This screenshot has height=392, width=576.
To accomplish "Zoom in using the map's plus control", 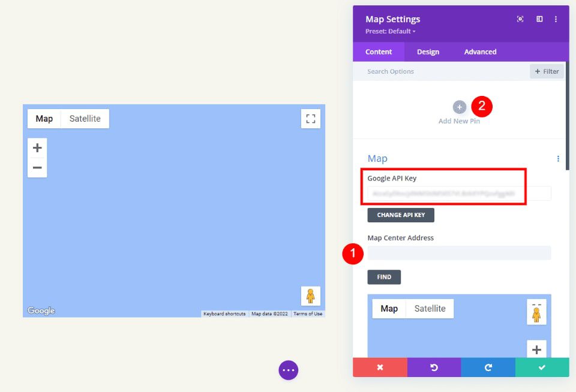I will [37, 147].
